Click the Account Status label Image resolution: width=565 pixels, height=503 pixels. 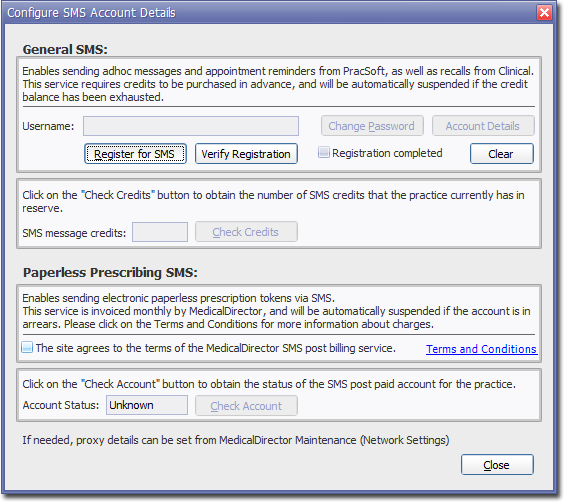(x=61, y=405)
